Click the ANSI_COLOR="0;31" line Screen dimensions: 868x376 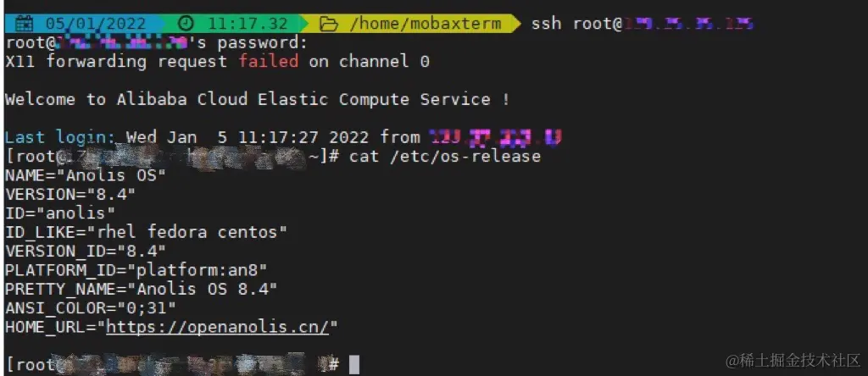pos(91,307)
